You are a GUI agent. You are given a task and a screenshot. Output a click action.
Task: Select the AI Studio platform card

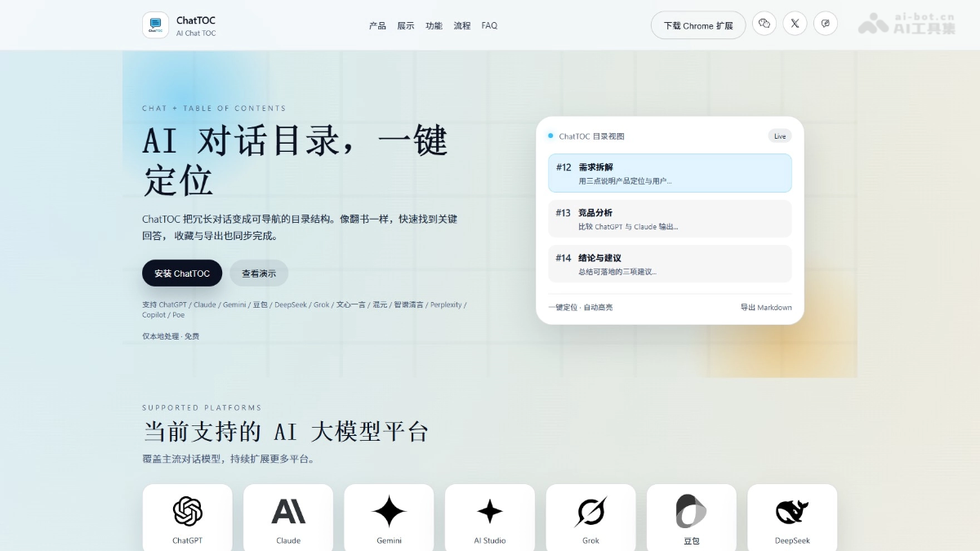coord(490,518)
